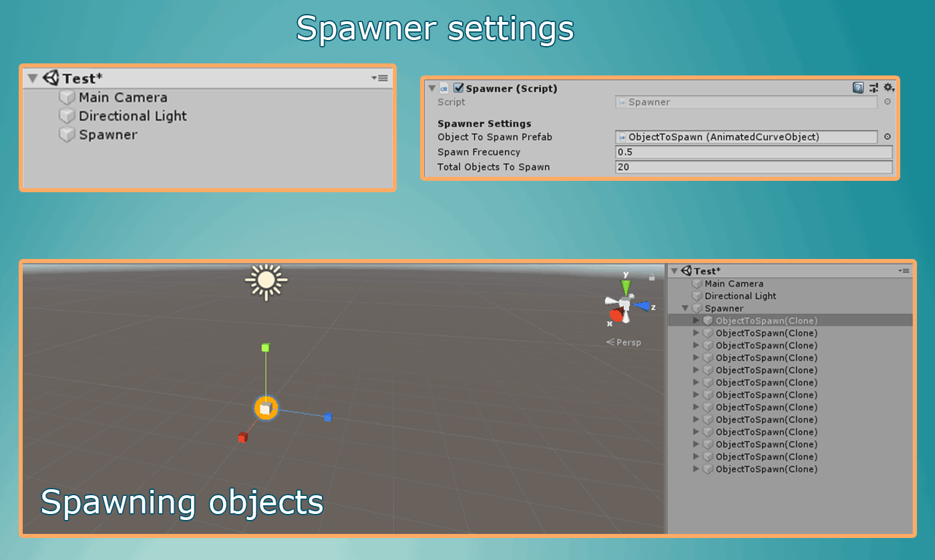Disable the Spawner (Script) component checkbox
935x560 pixels.
[459, 88]
